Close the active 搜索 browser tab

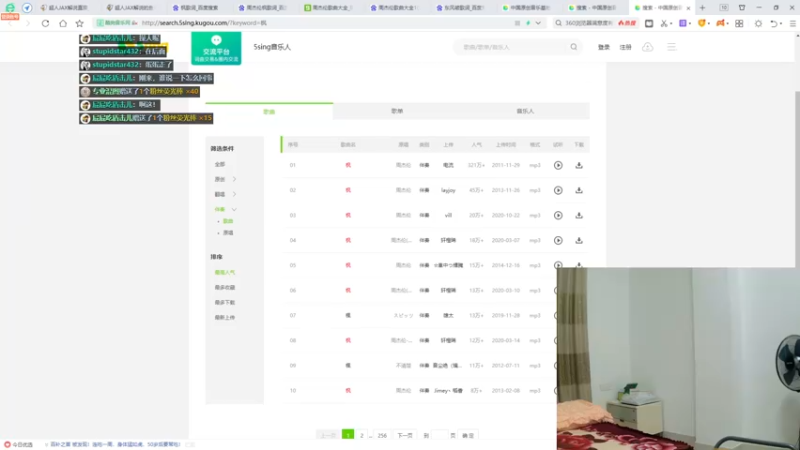coord(688,8)
